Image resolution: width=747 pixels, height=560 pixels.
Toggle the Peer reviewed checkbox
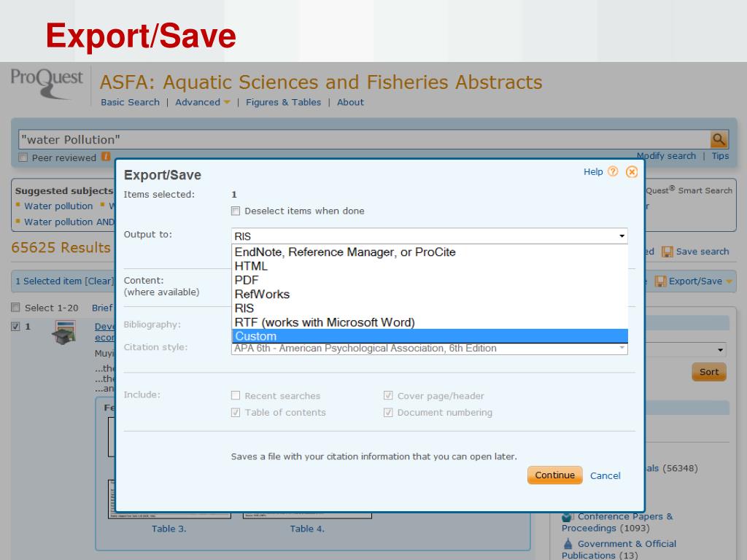click(x=23, y=157)
